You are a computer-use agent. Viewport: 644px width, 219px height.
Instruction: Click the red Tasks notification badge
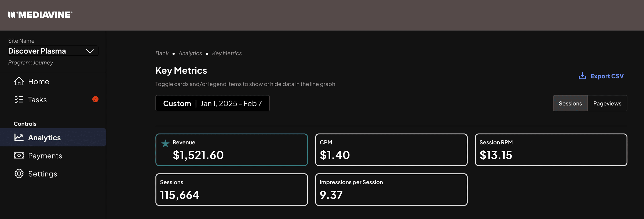[95, 99]
